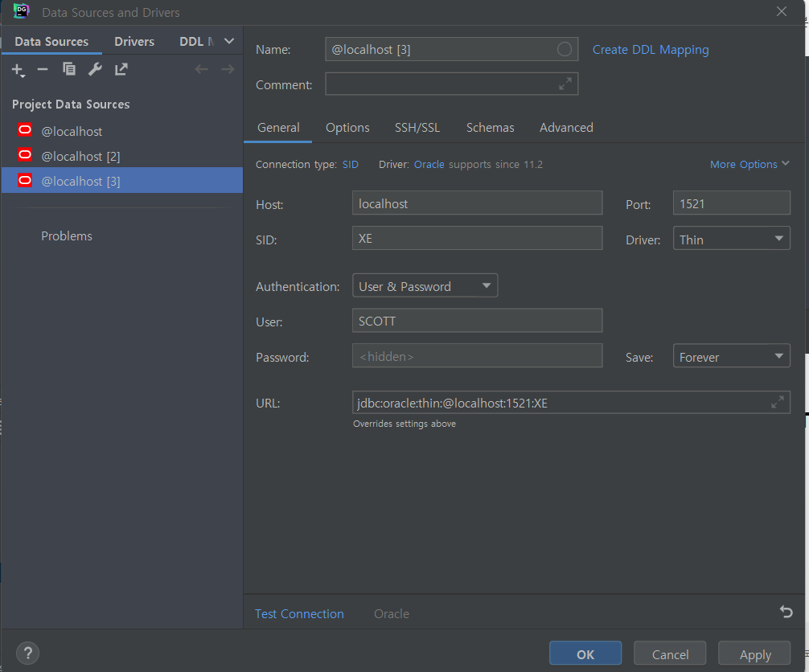Select @localhost [2] data source
Screen dimensions: 809x672
(x=122, y=156)
